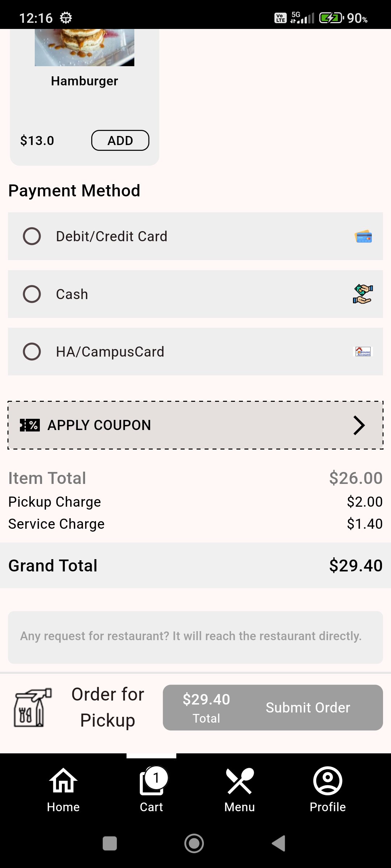391x868 pixels.
Task: Open recent apps with square icon
Action: point(110,843)
